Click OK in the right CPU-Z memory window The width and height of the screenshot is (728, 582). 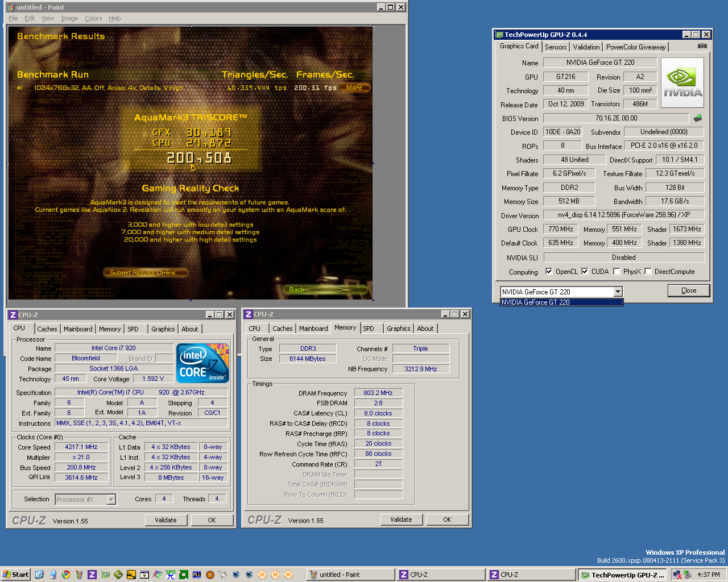(447, 519)
